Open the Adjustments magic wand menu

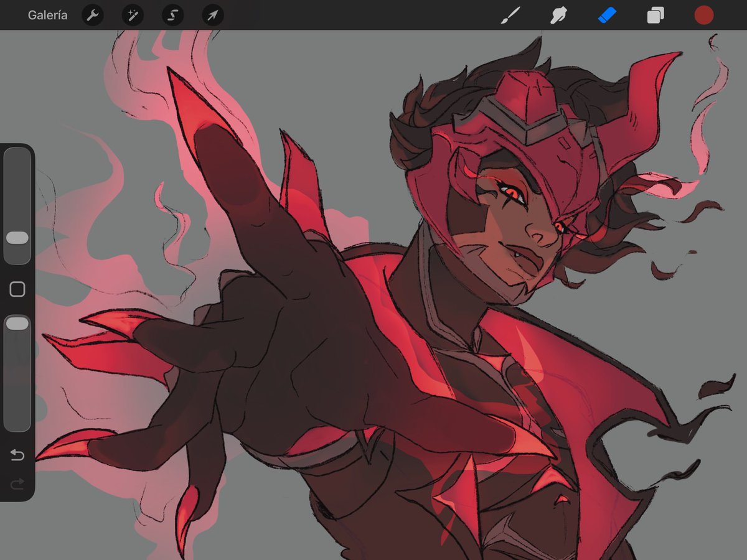tap(133, 16)
